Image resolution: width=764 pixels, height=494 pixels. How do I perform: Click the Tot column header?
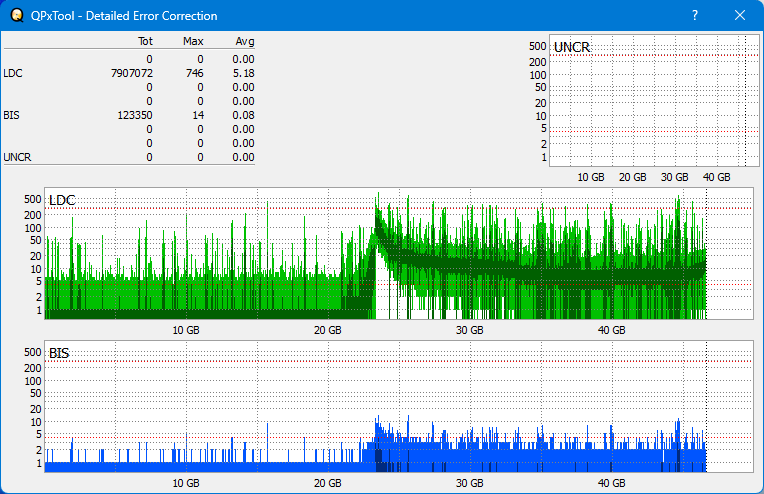click(x=145, y=41)
